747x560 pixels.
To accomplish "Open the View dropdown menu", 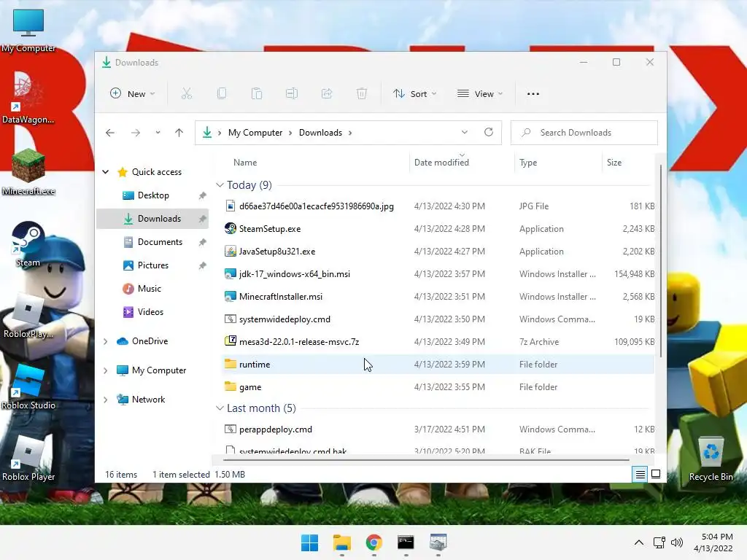I will pyautogui.click(x=480, y=94).
